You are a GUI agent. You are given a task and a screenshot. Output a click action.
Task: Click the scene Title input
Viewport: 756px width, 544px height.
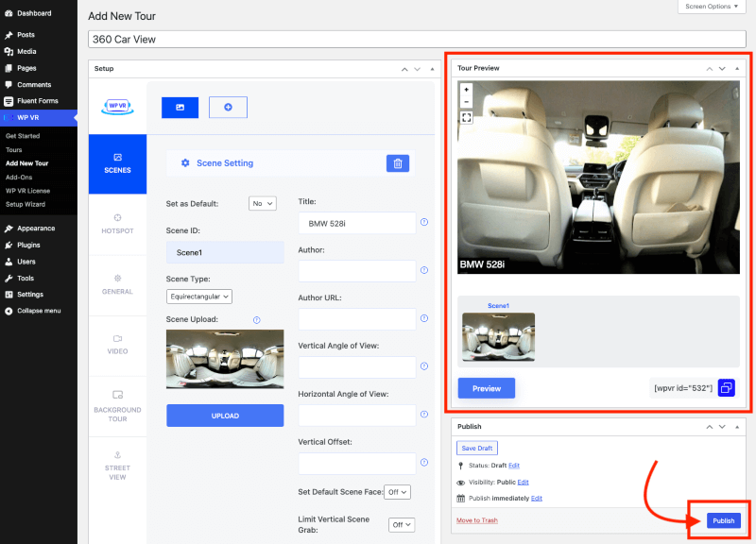click(x=357, y=223)
